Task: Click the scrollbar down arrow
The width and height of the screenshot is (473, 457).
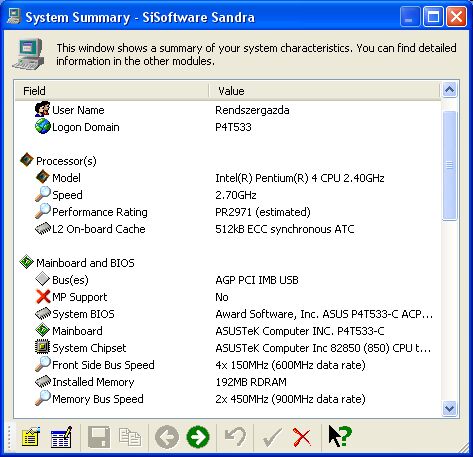Action: [x=449, y=409]
